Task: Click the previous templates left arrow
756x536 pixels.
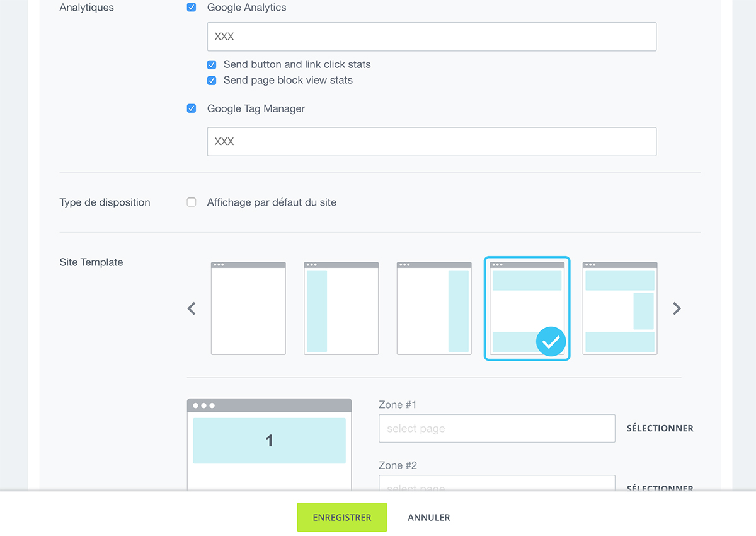Action: point(192,308)
